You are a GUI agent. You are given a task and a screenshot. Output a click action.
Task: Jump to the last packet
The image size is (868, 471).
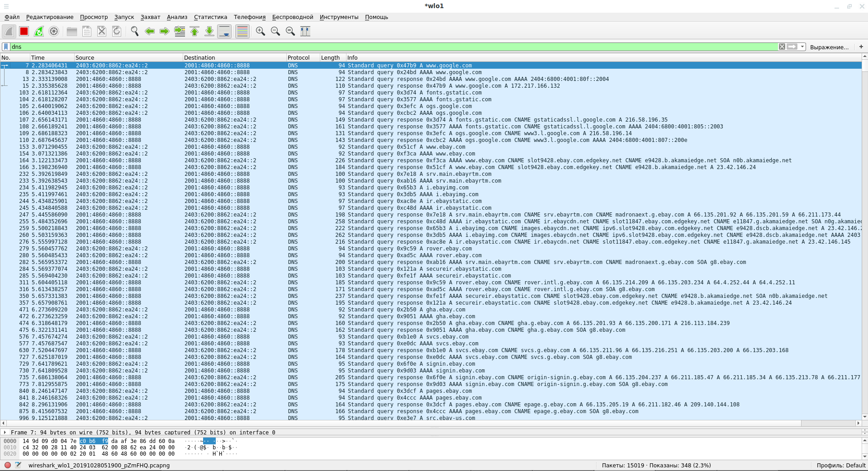tap(209, 31)
